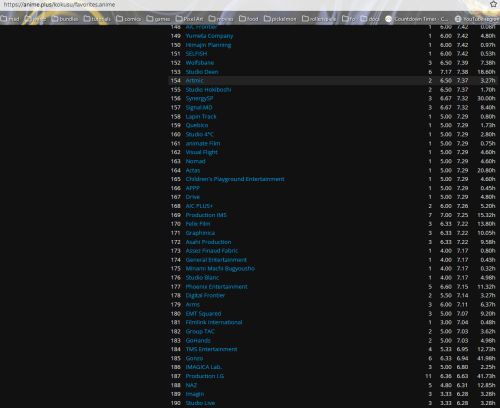This screenshot has width=500, height=408.
Task: Open the Studio Live link
Action: pyautogui.click(x=200, y=403)
